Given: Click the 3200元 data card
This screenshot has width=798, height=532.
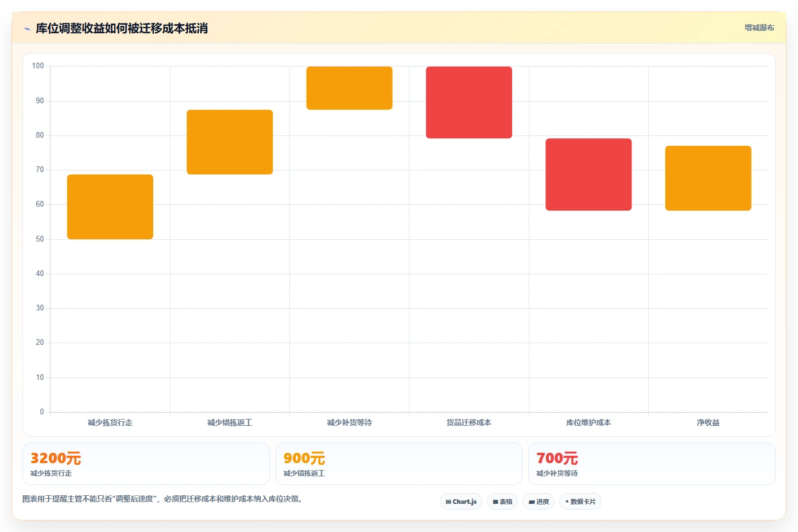Looking at the screenshot, I should [146, 464].
